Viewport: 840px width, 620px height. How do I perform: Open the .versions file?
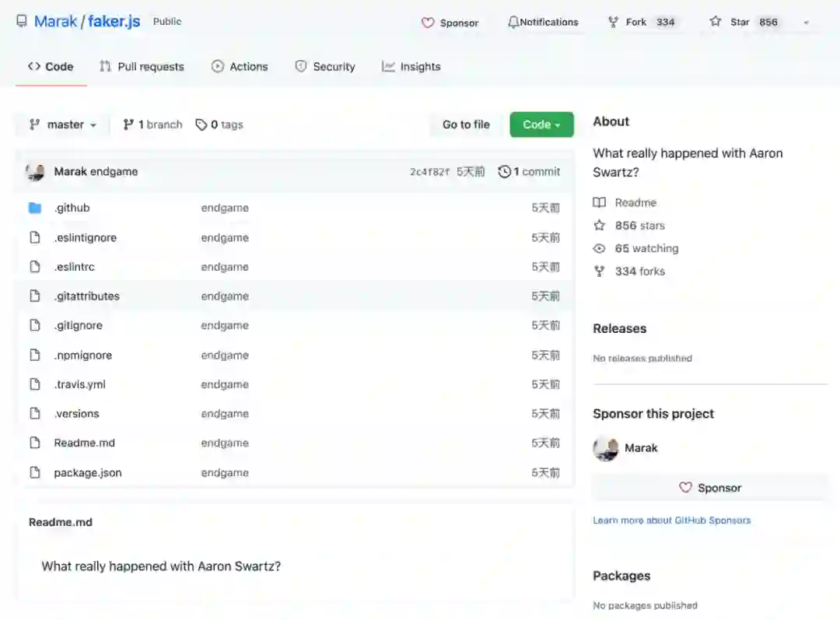click(x=76, y=414)
